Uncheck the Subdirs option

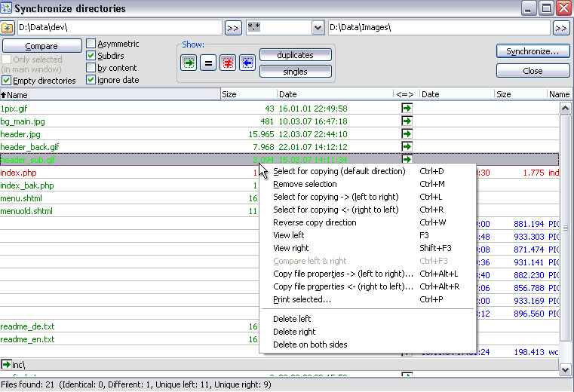[x=91, y=56]
